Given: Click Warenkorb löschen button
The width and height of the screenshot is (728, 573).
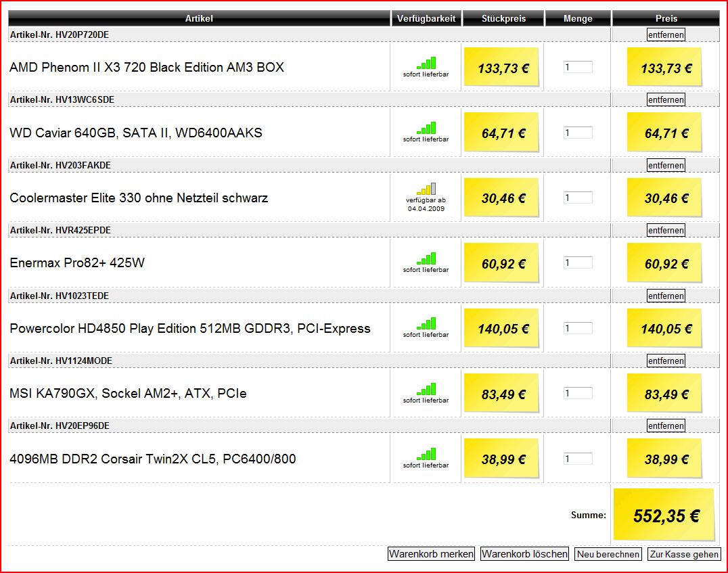Looking at the screenshot, I should coord(524,554).
